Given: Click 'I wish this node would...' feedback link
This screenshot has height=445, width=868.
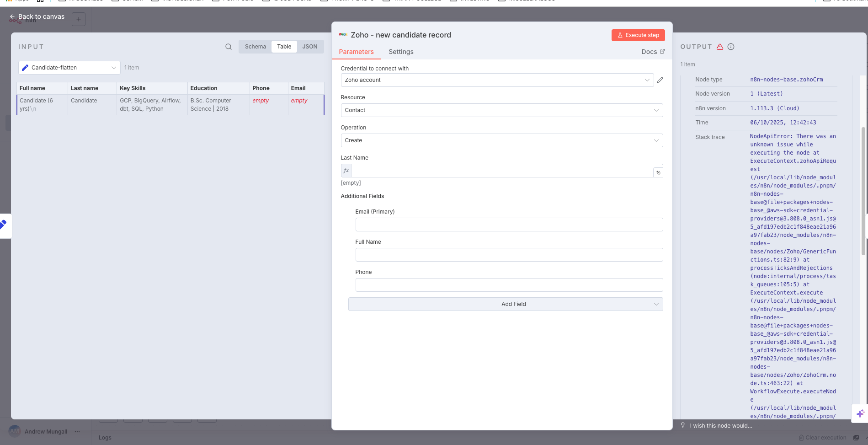Looking at the screenshot, I should click(721, 426).
